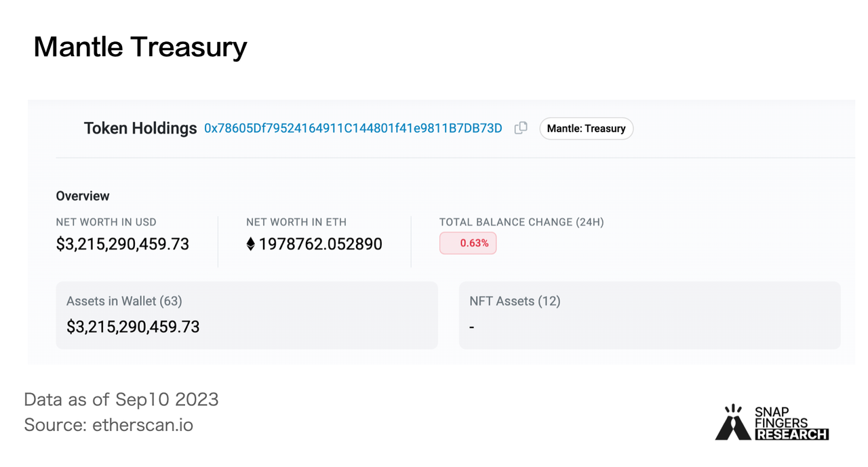
Task: Click the Ethereum diamond icon
Action: click(x=250, y=244)
